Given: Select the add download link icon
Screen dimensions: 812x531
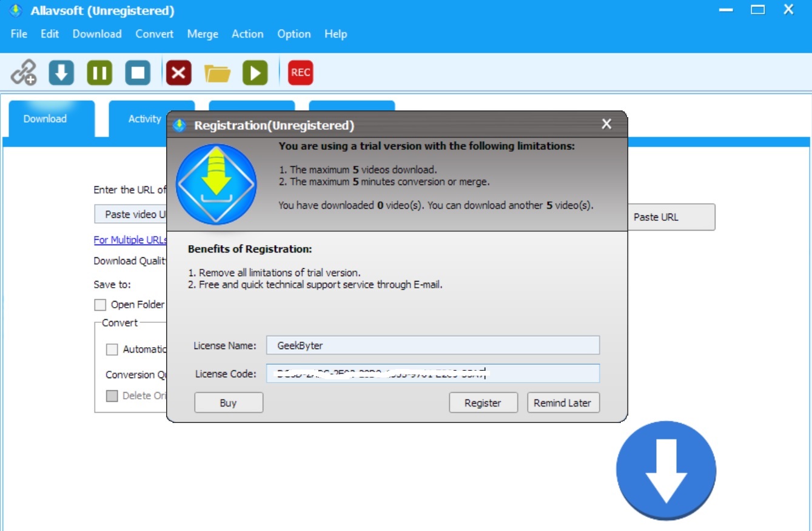Looking at the screenshot, I should click(x=25, y=72).
